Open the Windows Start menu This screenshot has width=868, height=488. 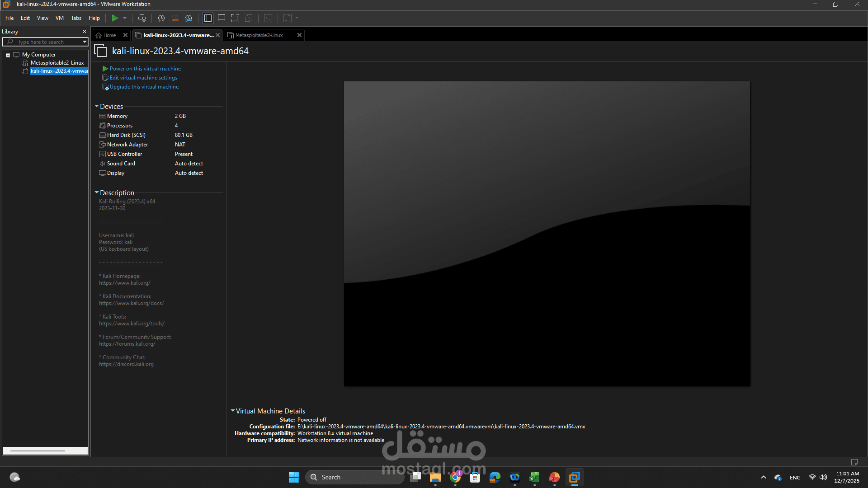point(294,477)
